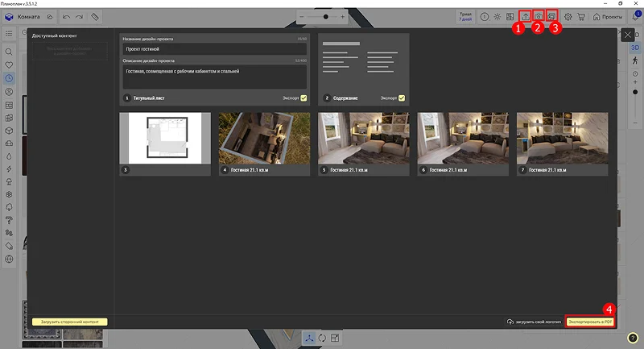This screenshot has height=349, width=644.
Task: Click загрузить свой логотип button
Action: (x=534, y=322)
